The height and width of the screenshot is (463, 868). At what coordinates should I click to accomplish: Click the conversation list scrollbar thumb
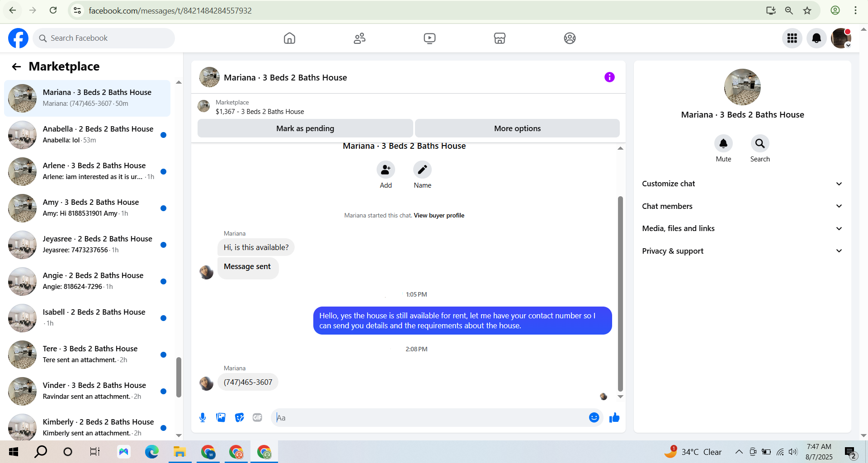[179, 377]
